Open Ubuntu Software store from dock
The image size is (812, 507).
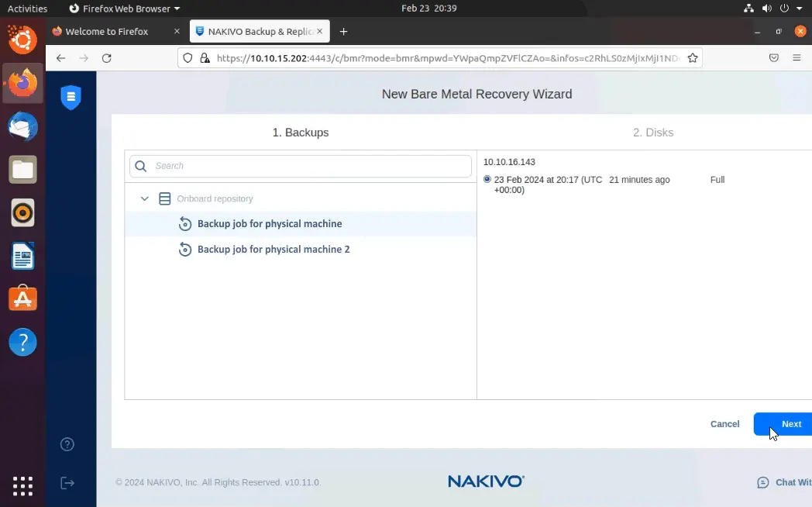pos(22,298)
